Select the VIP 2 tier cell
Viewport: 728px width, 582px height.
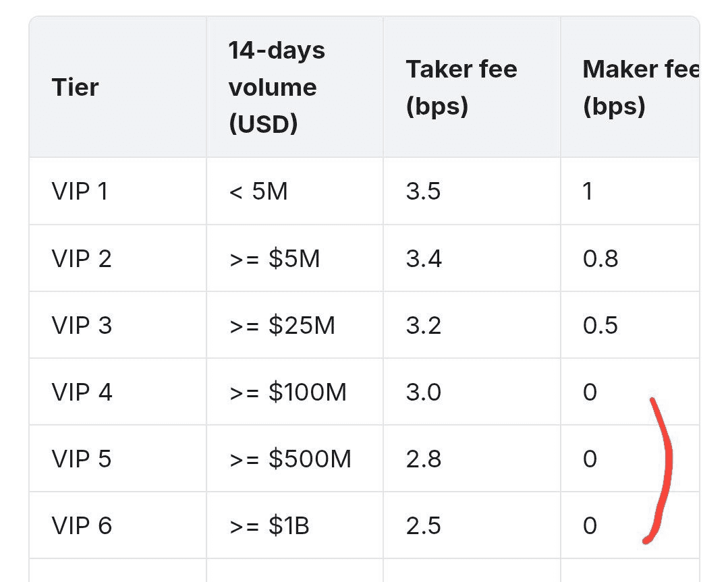[81, 258]
